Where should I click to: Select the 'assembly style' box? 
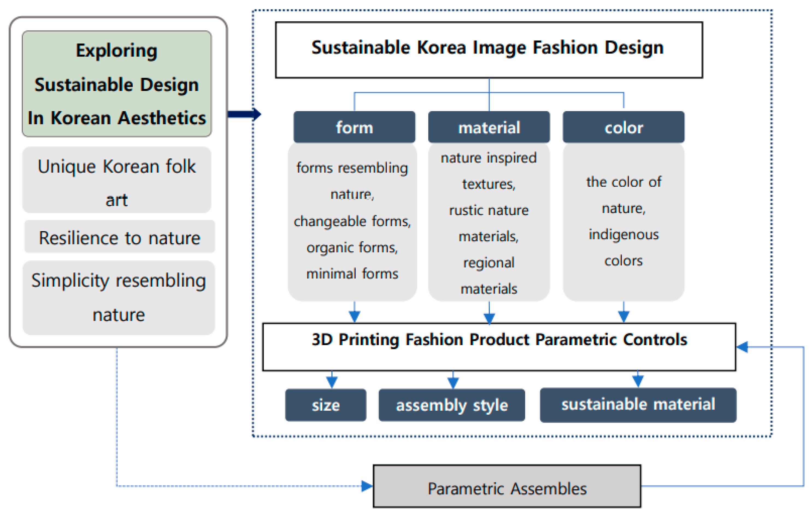pyautogui.click(x=452, y=405)
